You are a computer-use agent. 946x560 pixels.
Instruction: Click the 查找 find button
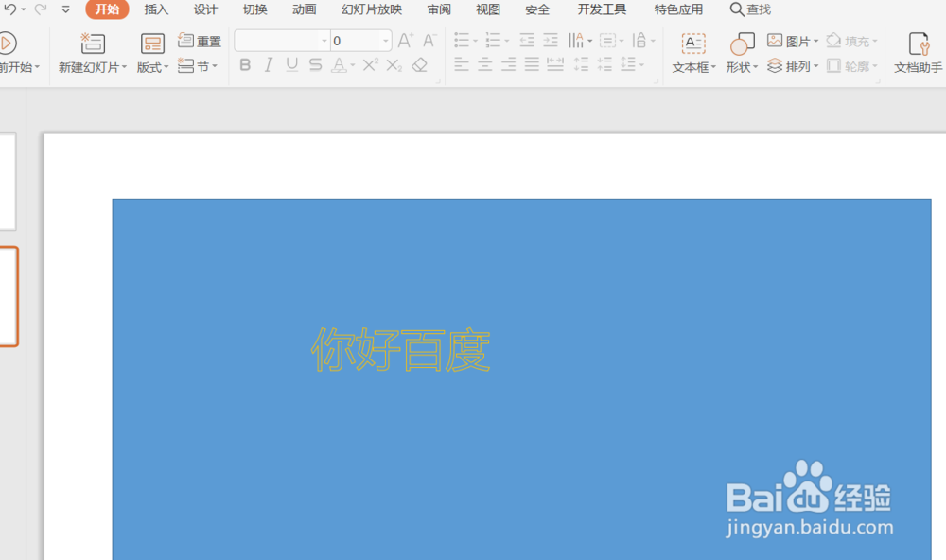click(752, 9)
